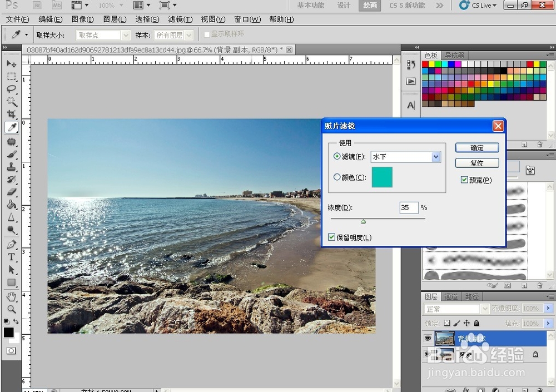Open the eyedropper tool preset picker arrow
The image size is (556, 392).
point(26,35)
